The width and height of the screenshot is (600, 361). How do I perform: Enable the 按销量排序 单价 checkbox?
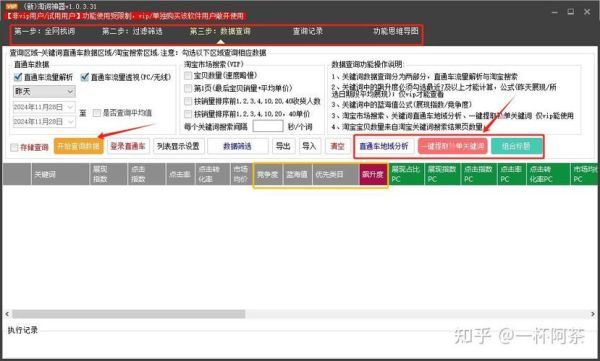(188, 114)
